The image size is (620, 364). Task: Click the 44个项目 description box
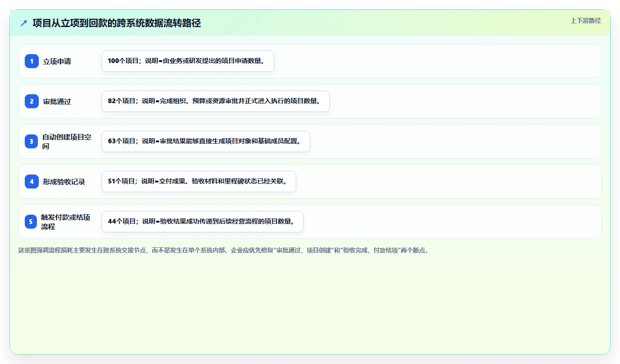202,222
